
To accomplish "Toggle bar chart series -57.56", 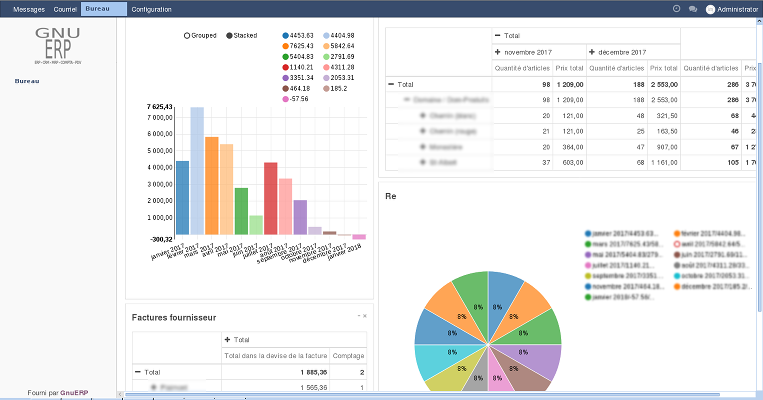I will 295,99.
